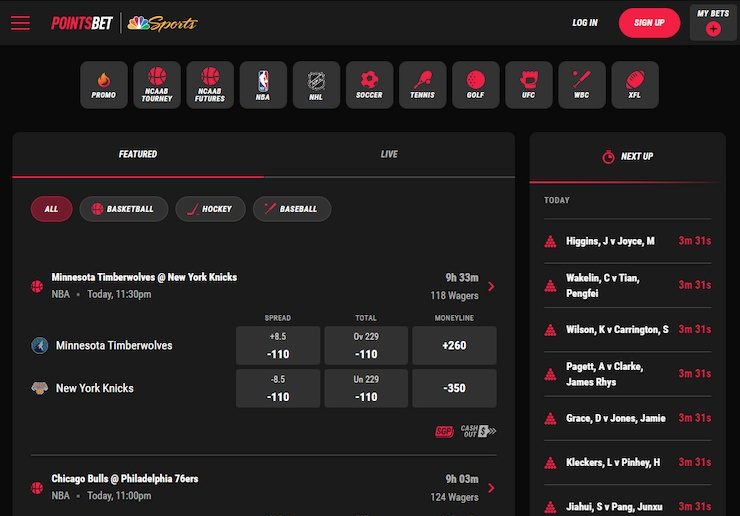Select the All sports filter
This screenshot has height=516, width=740.
point(51,209)
